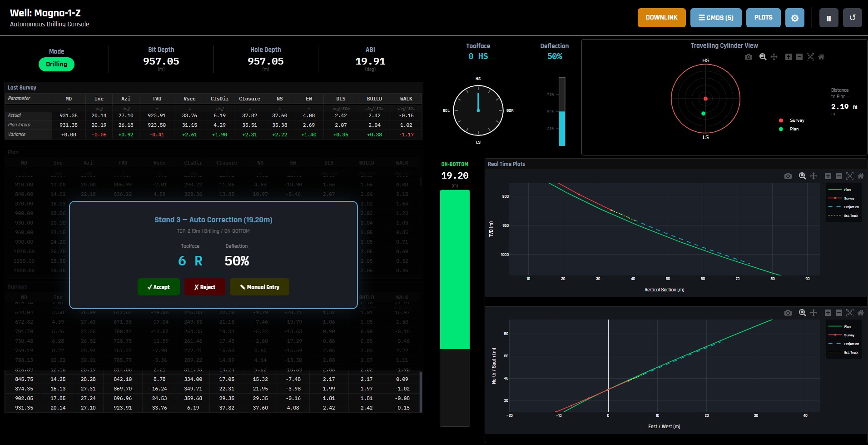Reject the Stand 3 auto correction
The height and width of the screenshot is (445, 868).
click(205, 287)
